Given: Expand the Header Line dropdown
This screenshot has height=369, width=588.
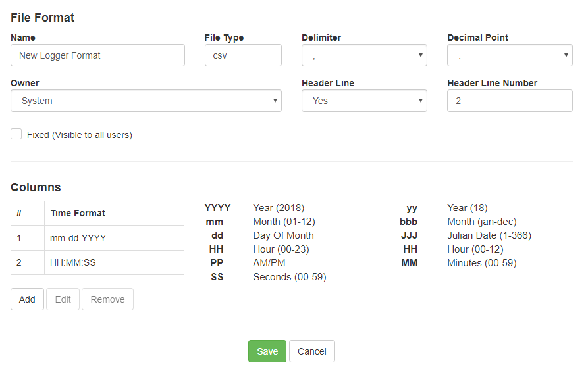Looking at the screenshot, I should point(364,101).
